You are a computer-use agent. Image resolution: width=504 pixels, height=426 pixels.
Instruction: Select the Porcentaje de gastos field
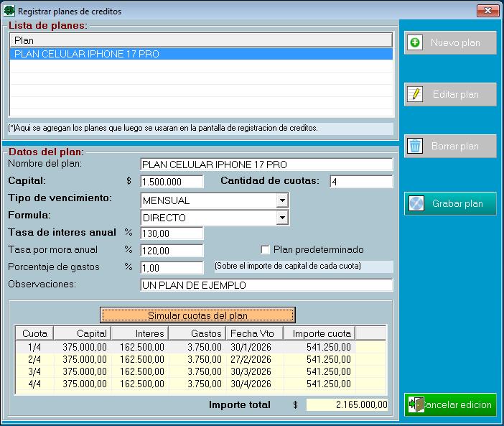pos(172,268)
